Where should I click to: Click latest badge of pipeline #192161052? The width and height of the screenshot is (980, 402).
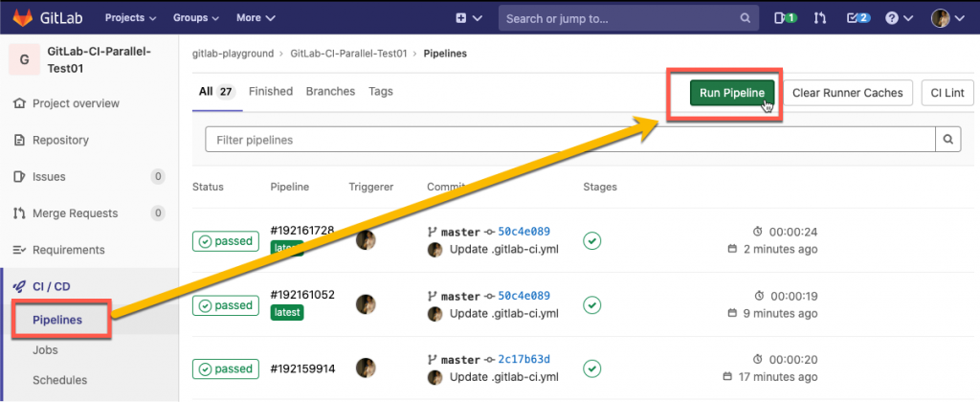[x=287, y=311]
